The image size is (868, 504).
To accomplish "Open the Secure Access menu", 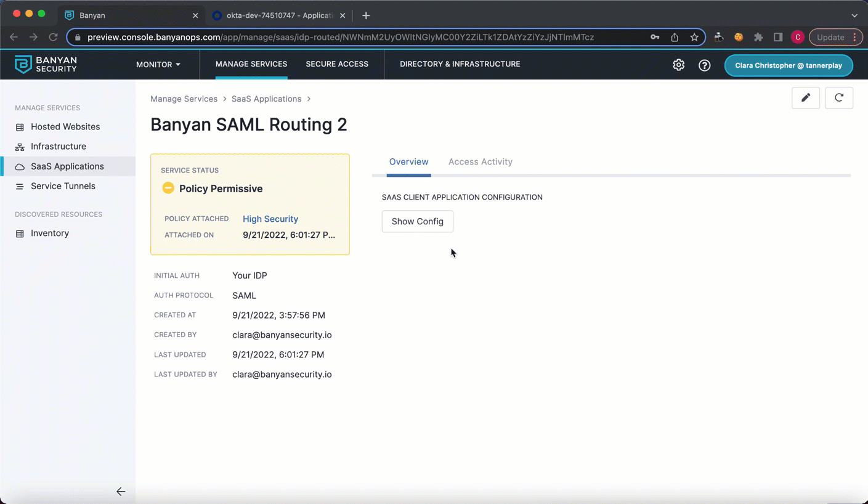I will pyautogui.click(x=337, y=64).
